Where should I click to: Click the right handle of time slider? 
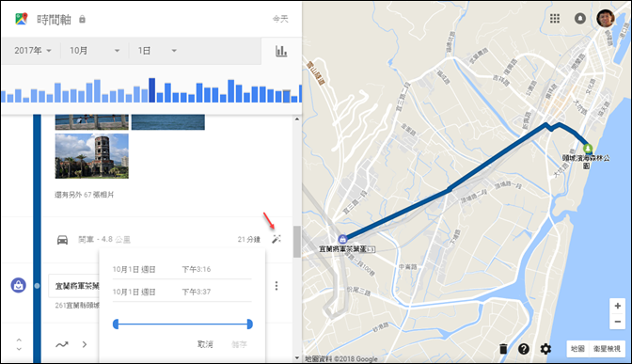(x=250, y=324)
